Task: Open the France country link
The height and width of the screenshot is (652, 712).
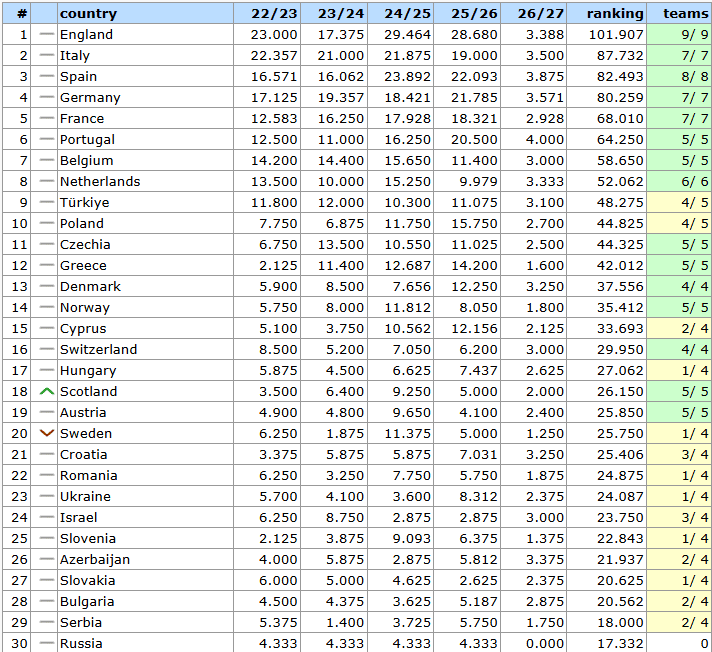Action: (82, 119)
